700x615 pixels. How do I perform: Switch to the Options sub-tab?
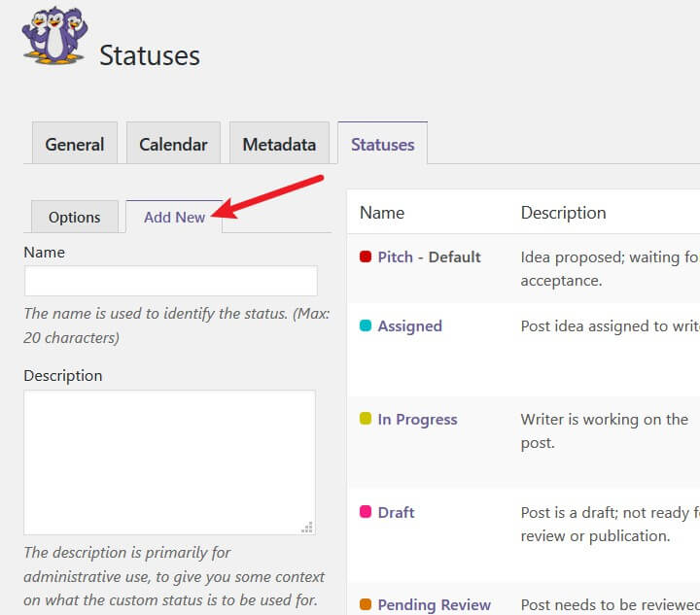pos(75,217)
